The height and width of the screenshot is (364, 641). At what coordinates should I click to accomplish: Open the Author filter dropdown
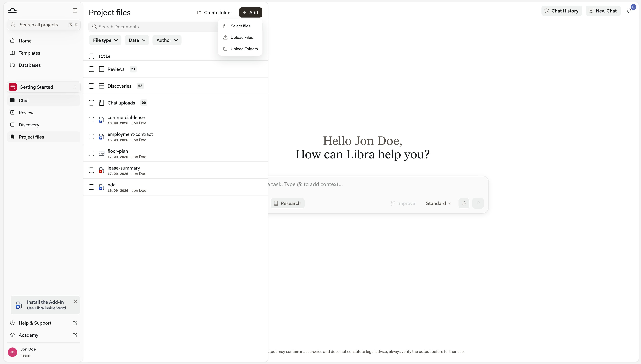[x=167, y=40]
